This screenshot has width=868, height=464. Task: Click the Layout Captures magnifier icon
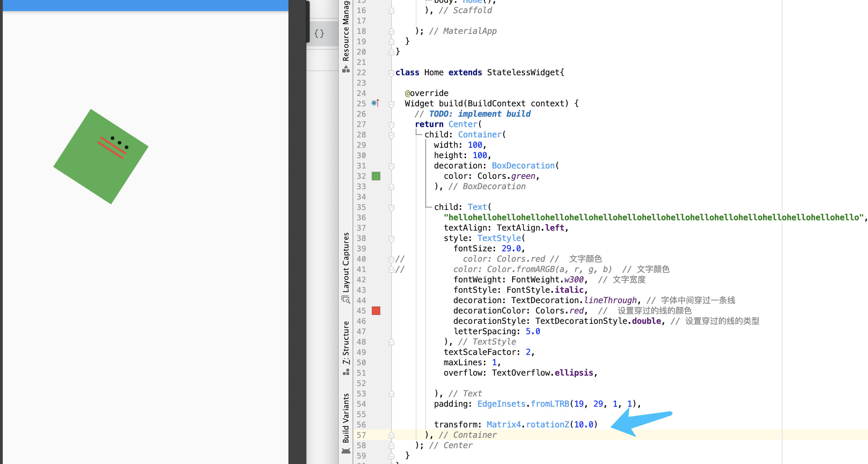point(346,299)
